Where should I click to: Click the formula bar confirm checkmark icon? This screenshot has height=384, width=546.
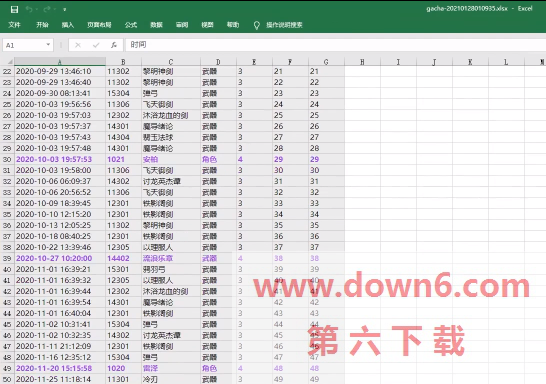pyautogui.click(x=96, y=45)
